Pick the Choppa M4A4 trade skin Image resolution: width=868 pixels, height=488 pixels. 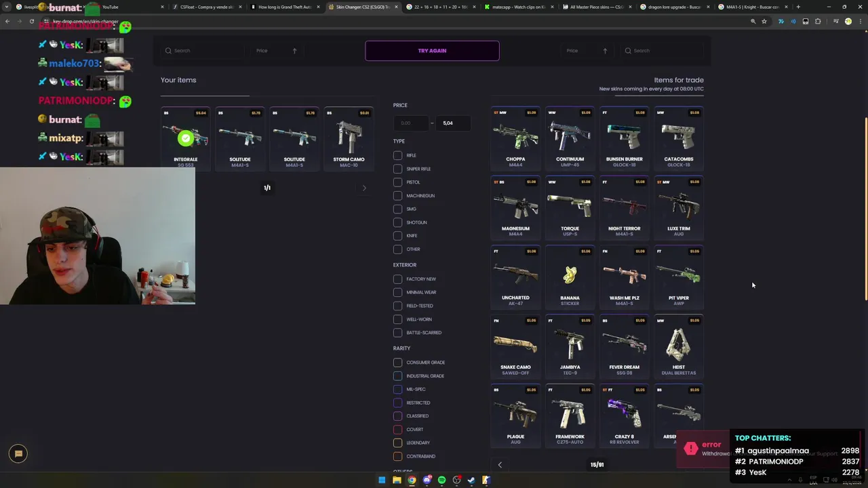click(515, 138)
